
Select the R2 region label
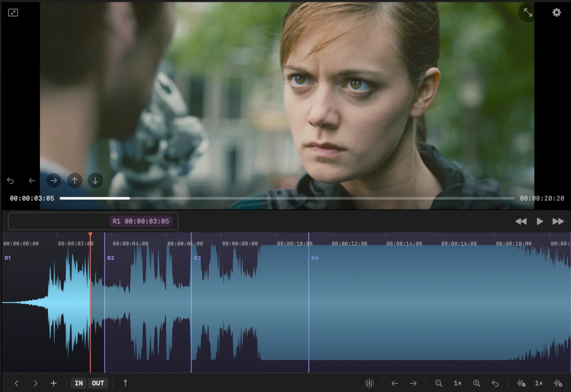111,258
